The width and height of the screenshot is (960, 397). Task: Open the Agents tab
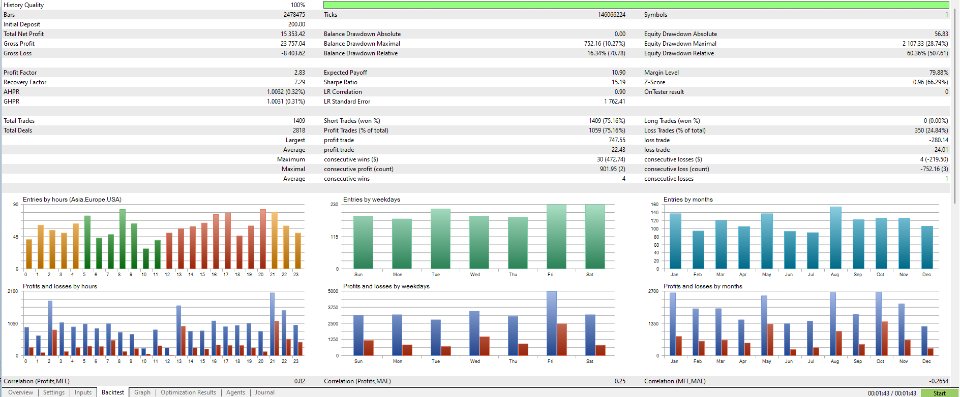pyautogui.click(x=236, y=393)
